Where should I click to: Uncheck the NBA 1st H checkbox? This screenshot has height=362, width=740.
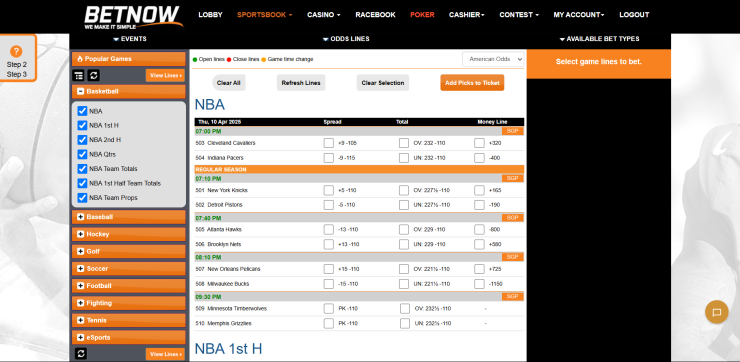pos(82,126)
